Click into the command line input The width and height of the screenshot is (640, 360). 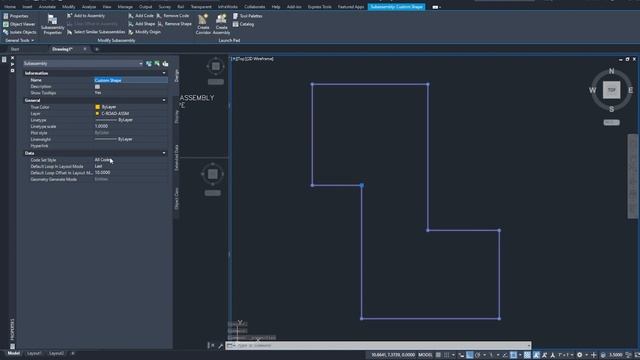[382, 346]
